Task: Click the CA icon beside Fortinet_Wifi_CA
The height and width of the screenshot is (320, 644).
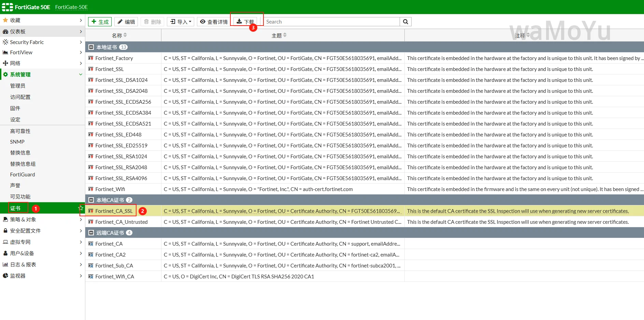Action: click(x=91, y=276)
